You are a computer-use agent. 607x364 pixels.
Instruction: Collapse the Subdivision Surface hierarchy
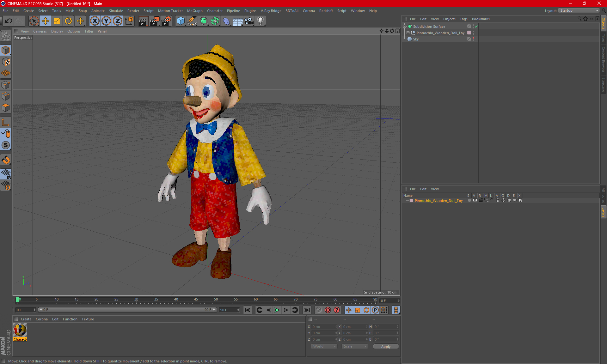click(405, 27)
